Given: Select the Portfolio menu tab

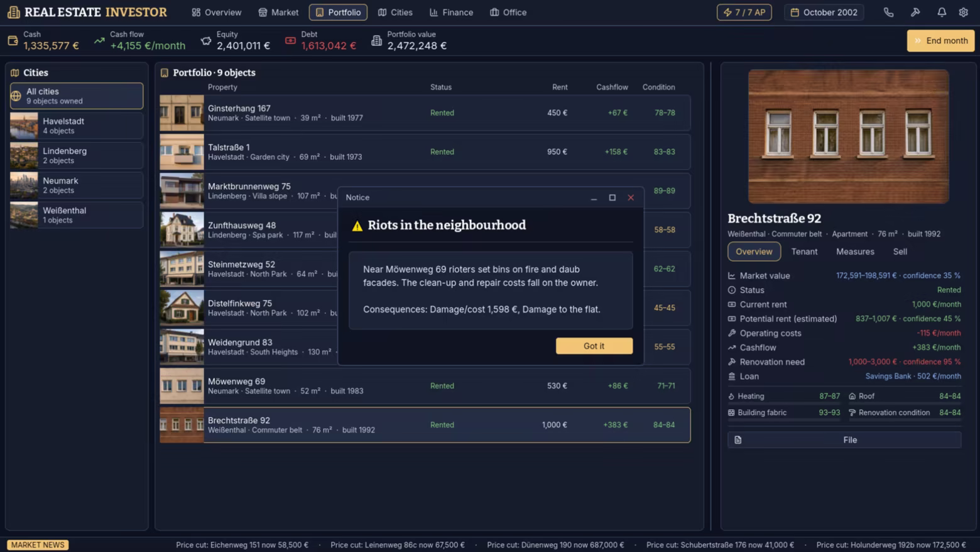Looking at the screenshot, I should click(x=338, y=13).
